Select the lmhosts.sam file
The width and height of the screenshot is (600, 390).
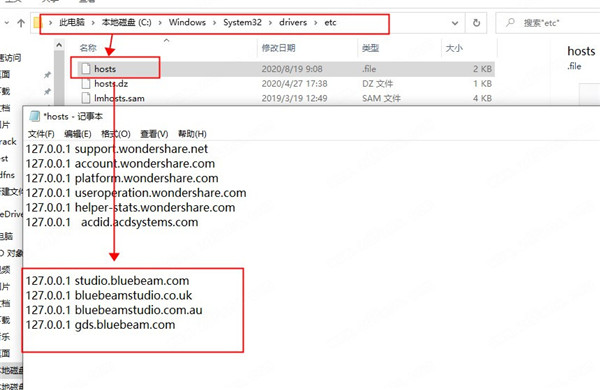pos(119,98)
